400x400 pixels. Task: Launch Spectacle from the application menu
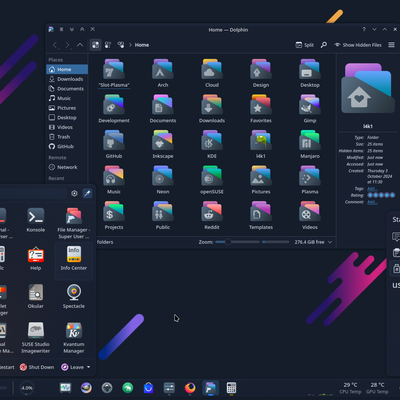74,296
